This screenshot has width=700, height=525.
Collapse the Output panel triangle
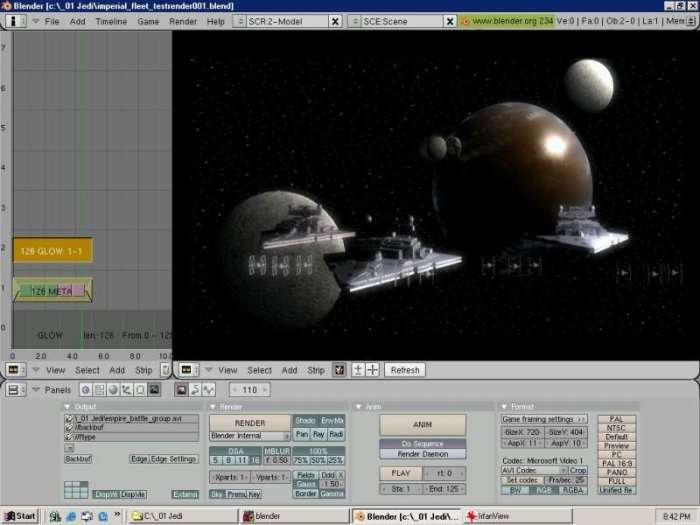[67, 407]
